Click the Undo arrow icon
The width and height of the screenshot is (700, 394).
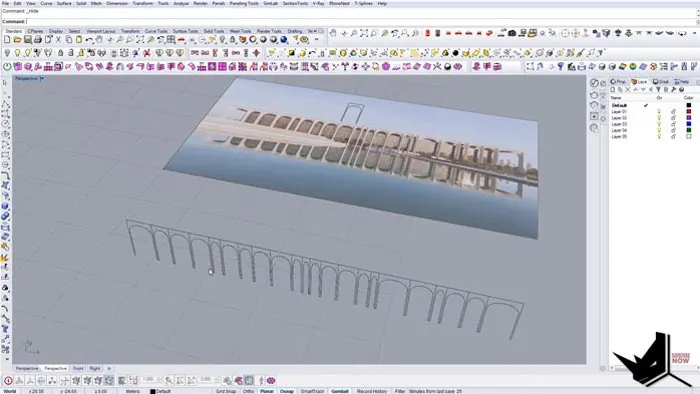pos(89,40)
